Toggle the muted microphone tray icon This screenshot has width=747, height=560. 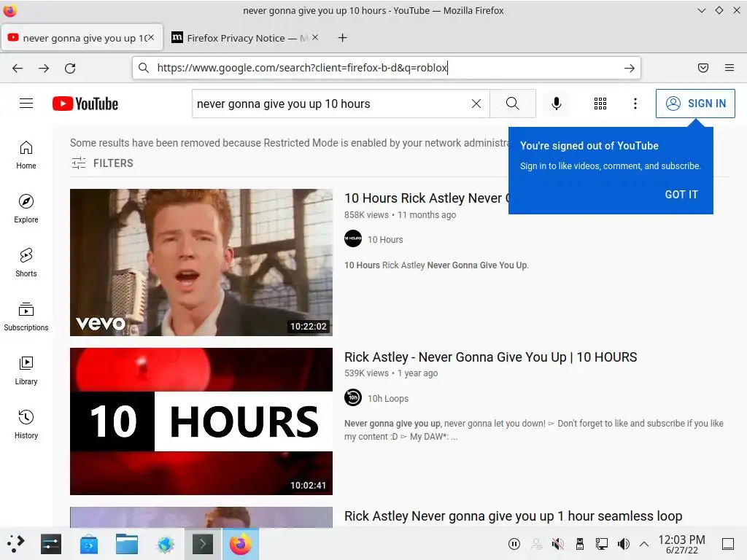(558, 544)
